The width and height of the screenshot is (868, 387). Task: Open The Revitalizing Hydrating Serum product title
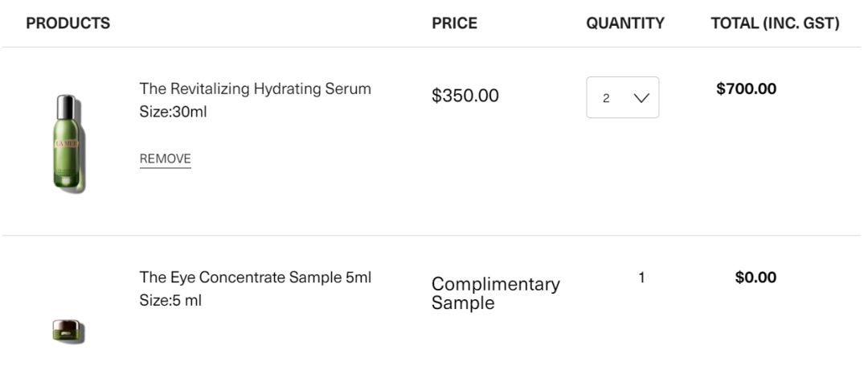tap(255, 89)
